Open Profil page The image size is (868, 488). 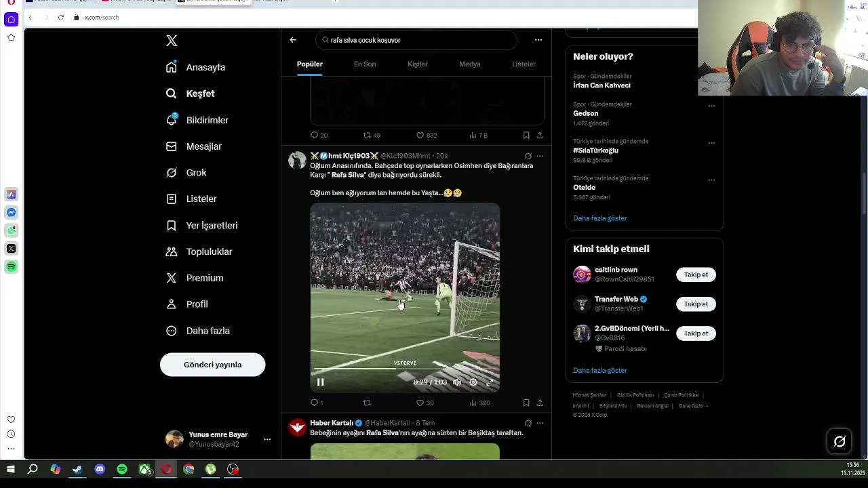point(187,304)
